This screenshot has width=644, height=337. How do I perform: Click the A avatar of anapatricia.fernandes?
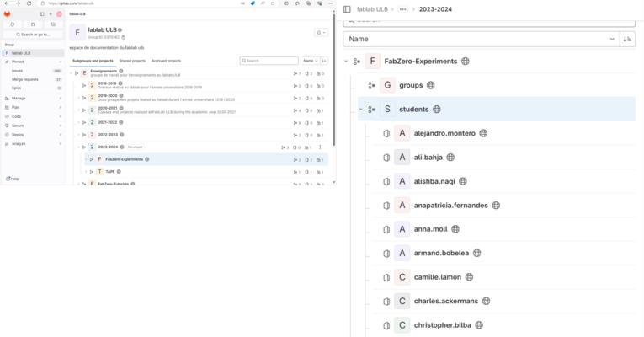(402, 205)
